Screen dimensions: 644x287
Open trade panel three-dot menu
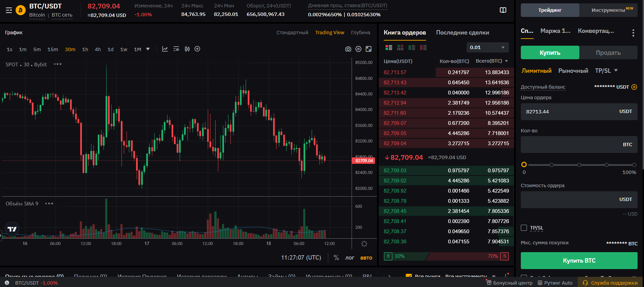[x=633, y=33]
